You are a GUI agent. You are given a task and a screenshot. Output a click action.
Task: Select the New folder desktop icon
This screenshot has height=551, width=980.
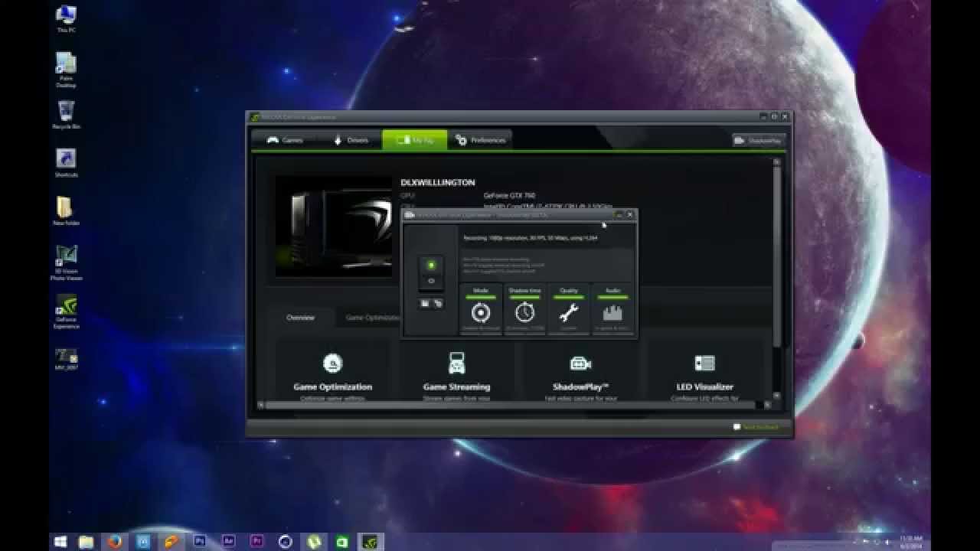click(67, 211)
